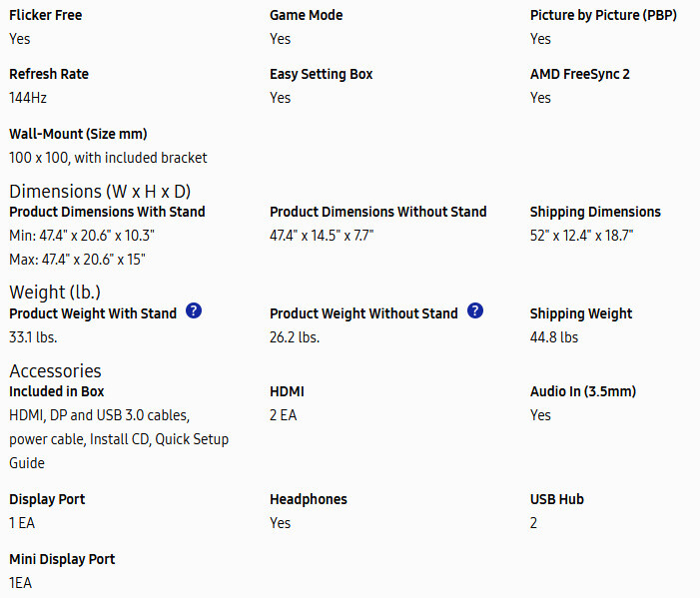Click the Easy Setting Box label
The height and width of the screenshot is (598, 700).
click(322, 74)
